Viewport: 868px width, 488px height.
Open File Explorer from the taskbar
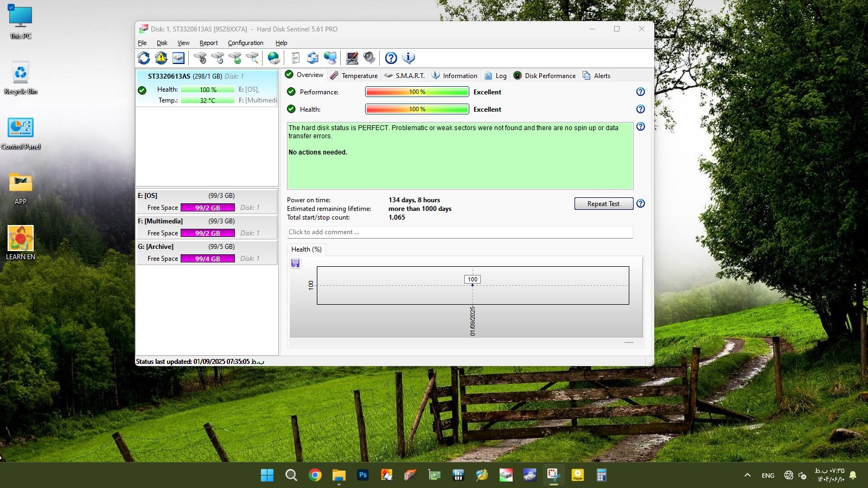(x=339, y=475)
